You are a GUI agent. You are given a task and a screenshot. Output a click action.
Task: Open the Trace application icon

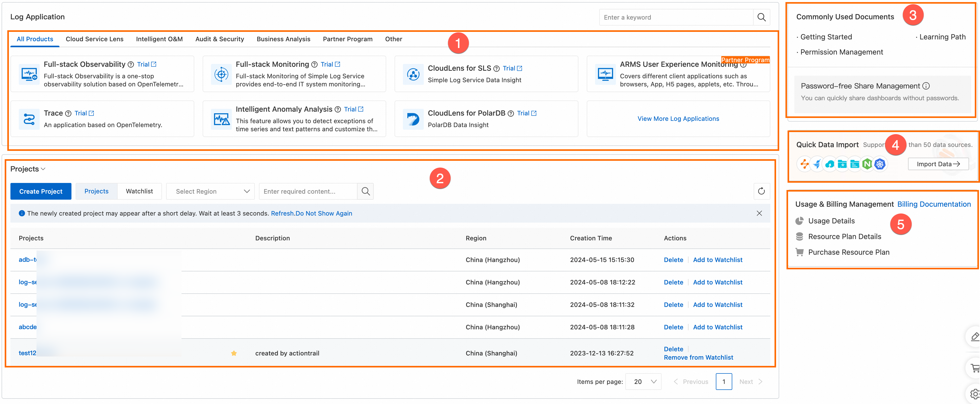29,119
